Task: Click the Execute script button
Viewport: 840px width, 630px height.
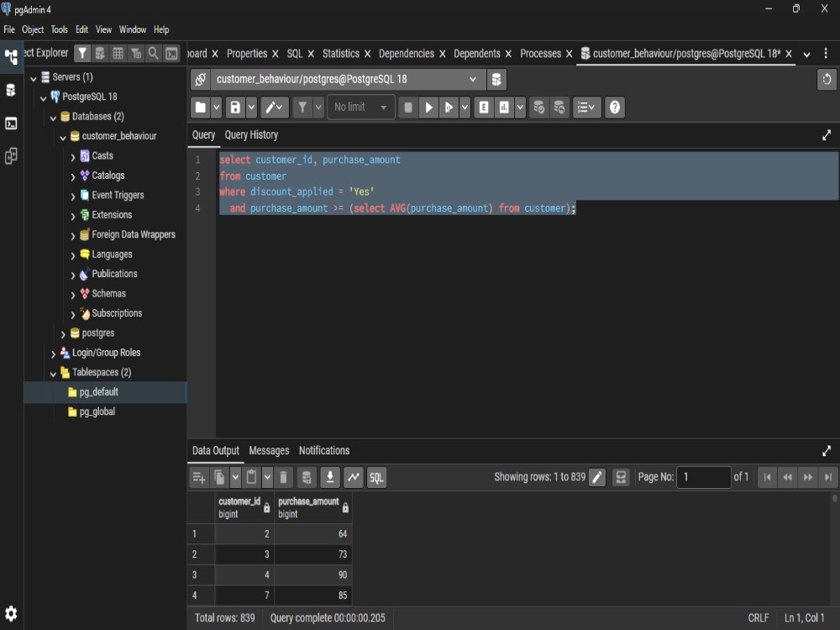Action: (x=449, y=108)
